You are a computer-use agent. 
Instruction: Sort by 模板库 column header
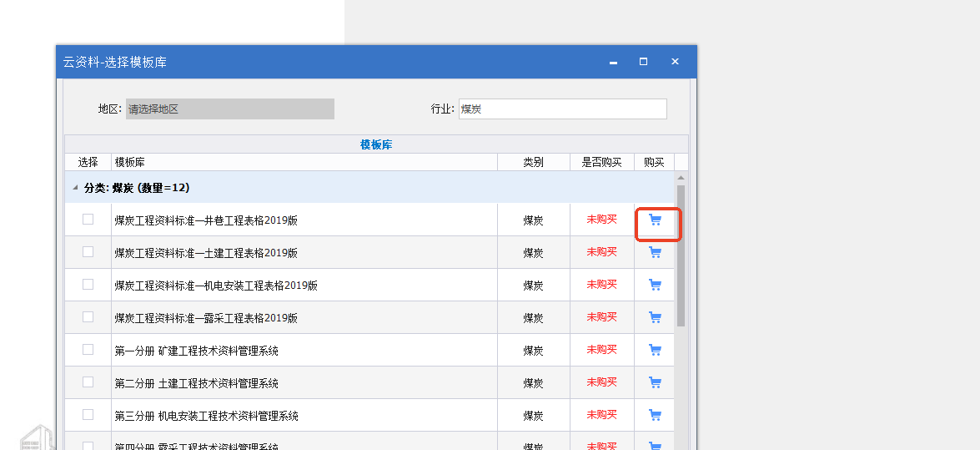pos(304,162)
